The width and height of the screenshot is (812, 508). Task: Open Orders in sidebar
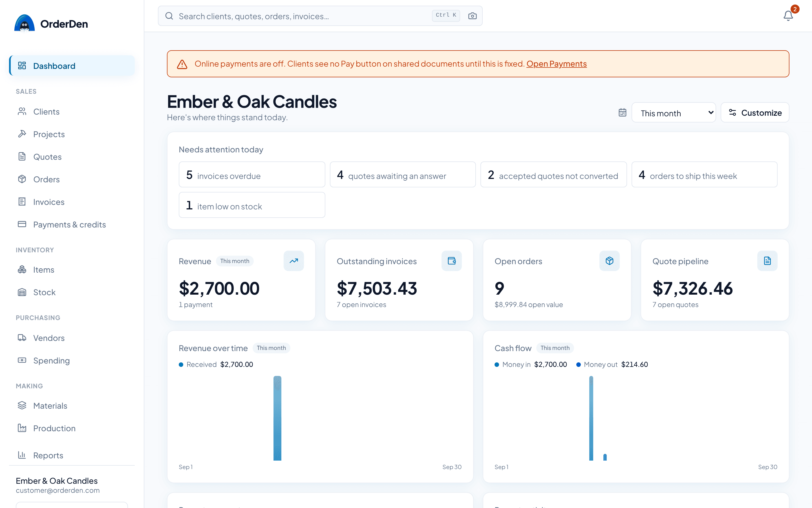[72, 179]
